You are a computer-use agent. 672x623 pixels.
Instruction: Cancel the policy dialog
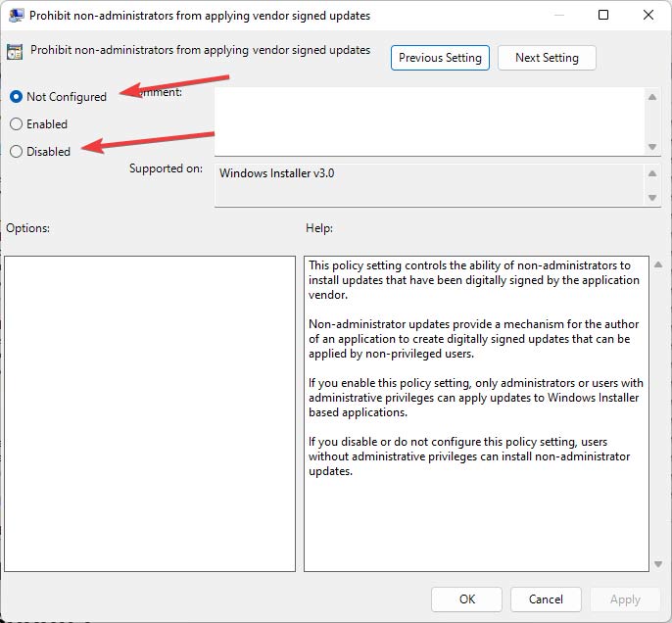click(546, 599)
